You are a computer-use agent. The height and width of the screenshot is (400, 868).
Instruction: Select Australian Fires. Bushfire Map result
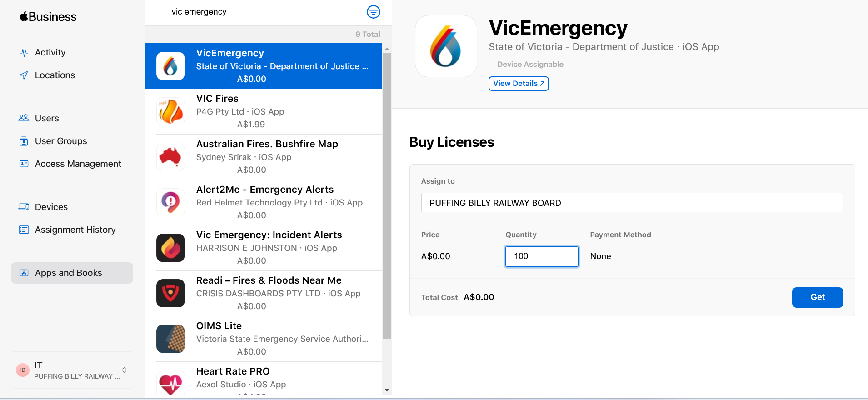point(264,157)
